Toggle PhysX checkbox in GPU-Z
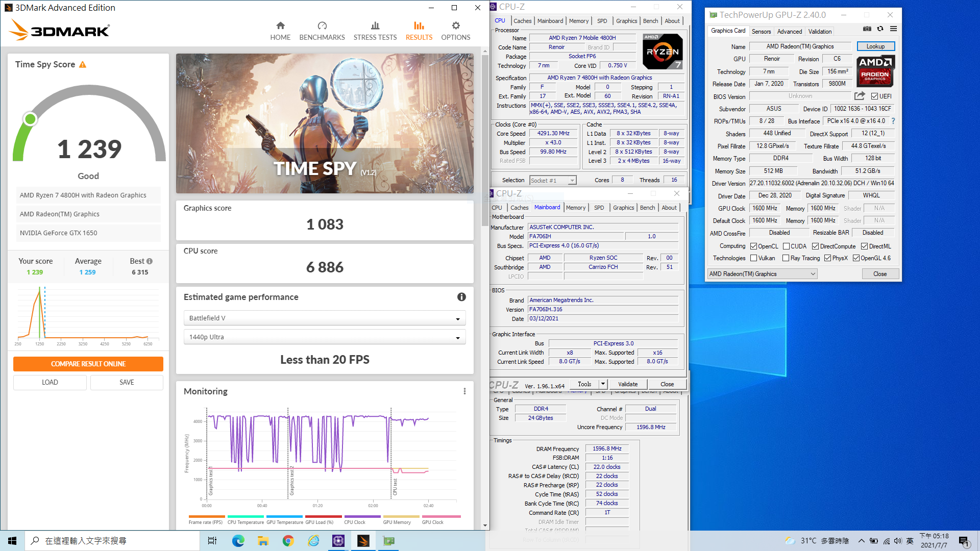 tap(827, 258)
